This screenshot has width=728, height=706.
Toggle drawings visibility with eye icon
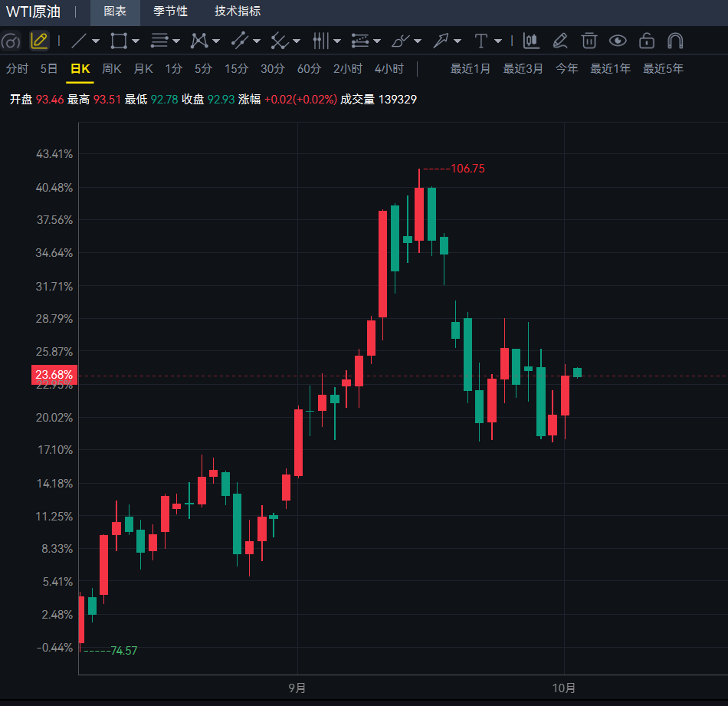coord(618,41)
